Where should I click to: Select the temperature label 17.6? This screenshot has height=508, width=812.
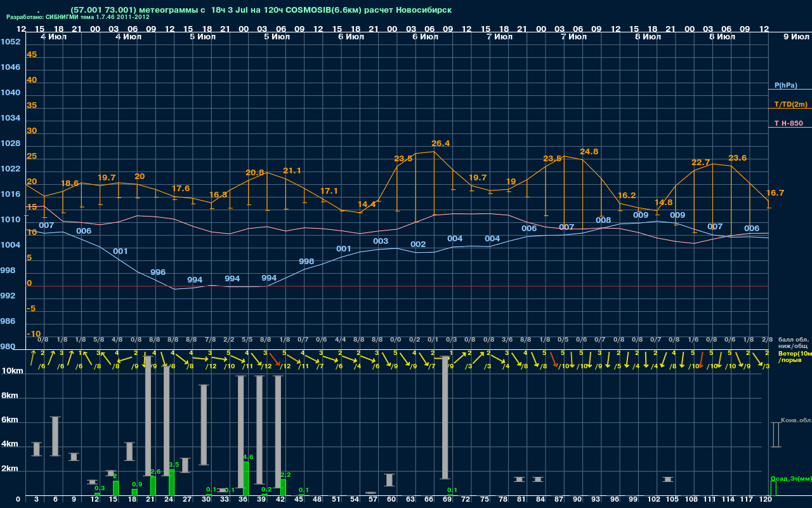pyautogui.click(x=181, y=189)
